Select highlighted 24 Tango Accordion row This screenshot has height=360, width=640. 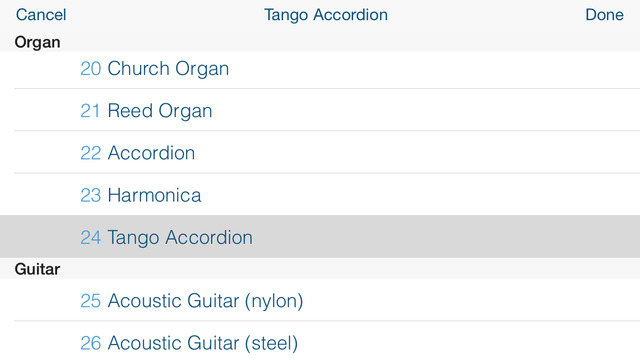(x=320, y=237)
